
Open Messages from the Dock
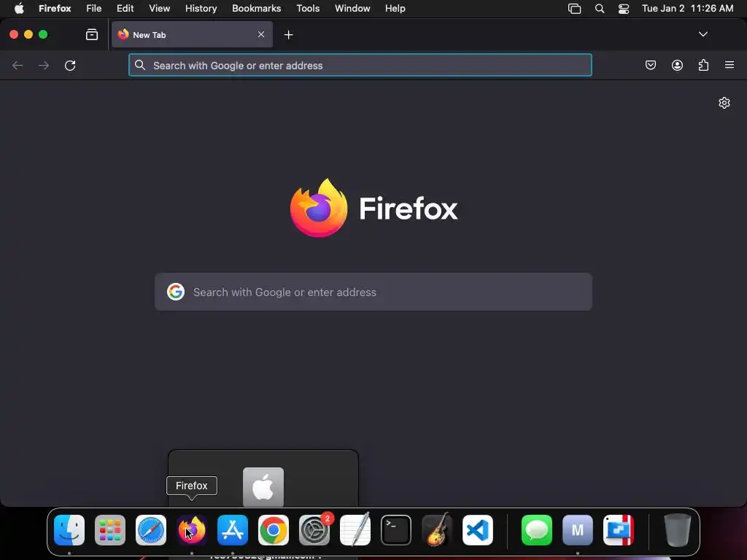coord(537,530)
